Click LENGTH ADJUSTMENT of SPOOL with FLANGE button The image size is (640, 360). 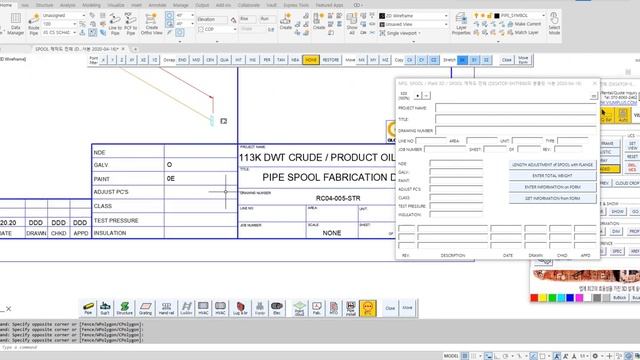[x=552, y=164]
